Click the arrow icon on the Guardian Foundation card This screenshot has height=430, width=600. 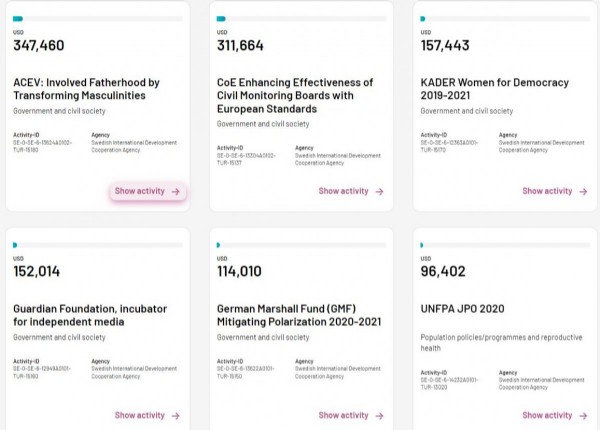(x=176, y=415)
